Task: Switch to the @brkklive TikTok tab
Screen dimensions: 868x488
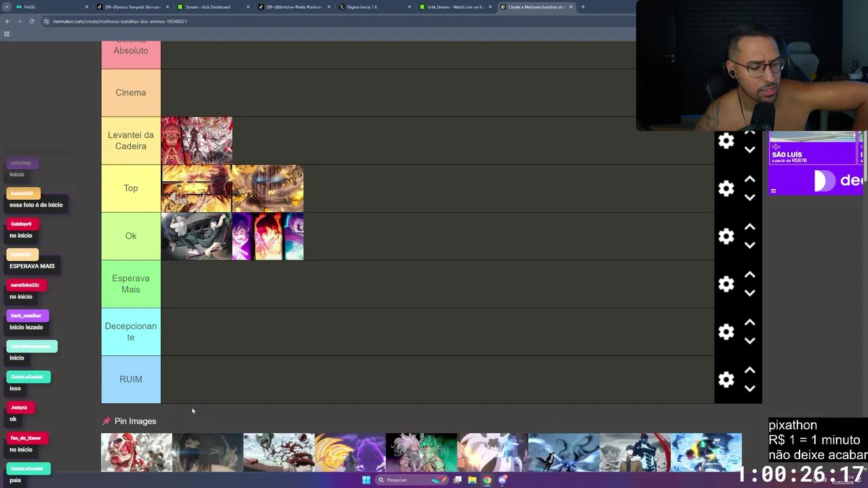Action: (294, 7)
